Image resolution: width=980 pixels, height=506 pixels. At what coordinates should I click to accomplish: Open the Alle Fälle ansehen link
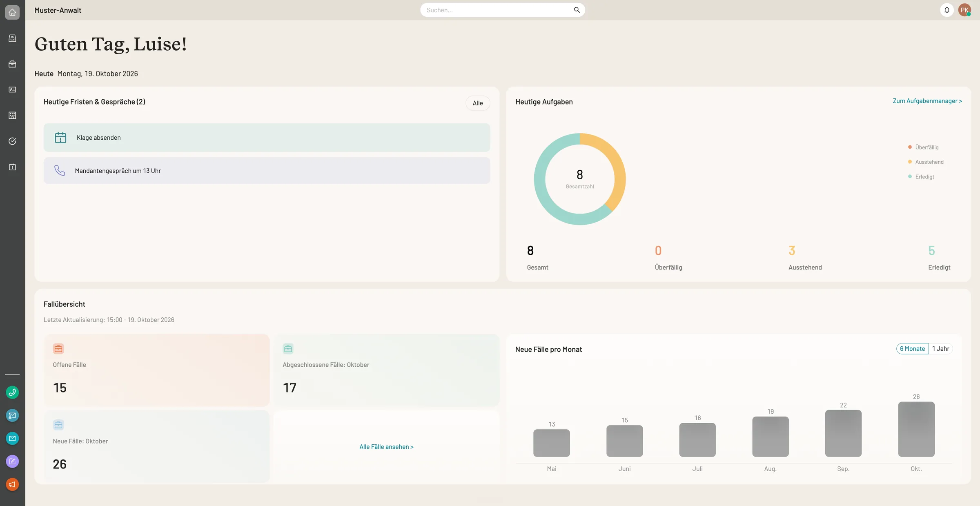tap(386, 447)
